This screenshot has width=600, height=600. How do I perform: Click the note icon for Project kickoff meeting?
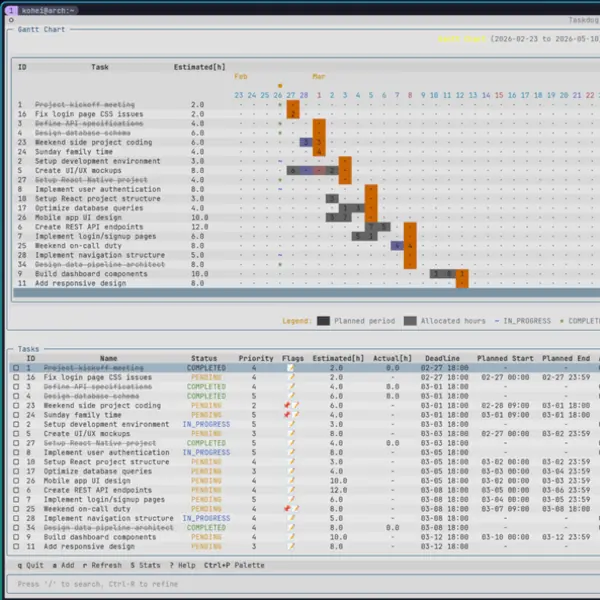(291, 368)
